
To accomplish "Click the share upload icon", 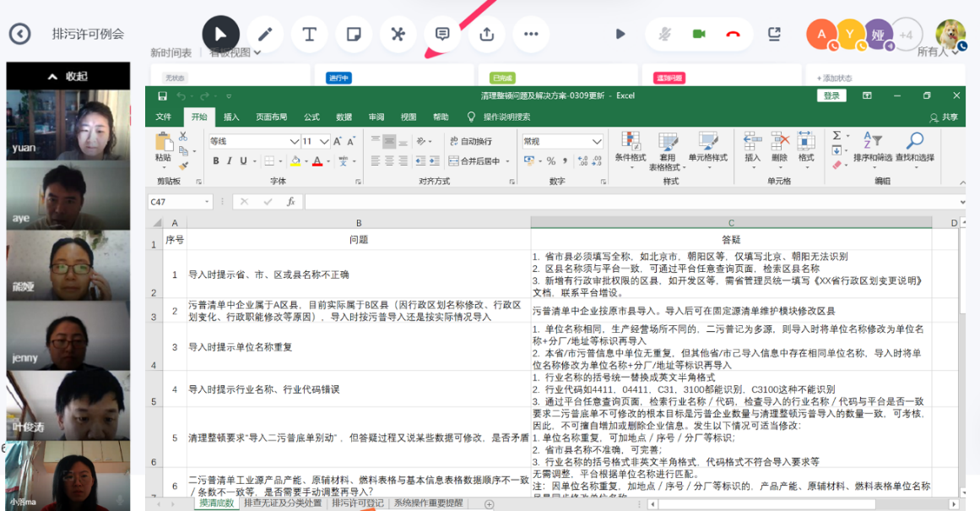I will [486, 35].
